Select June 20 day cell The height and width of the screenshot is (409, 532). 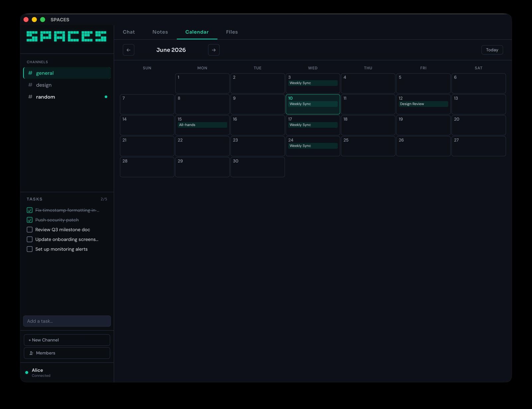(x=478, y=125)
